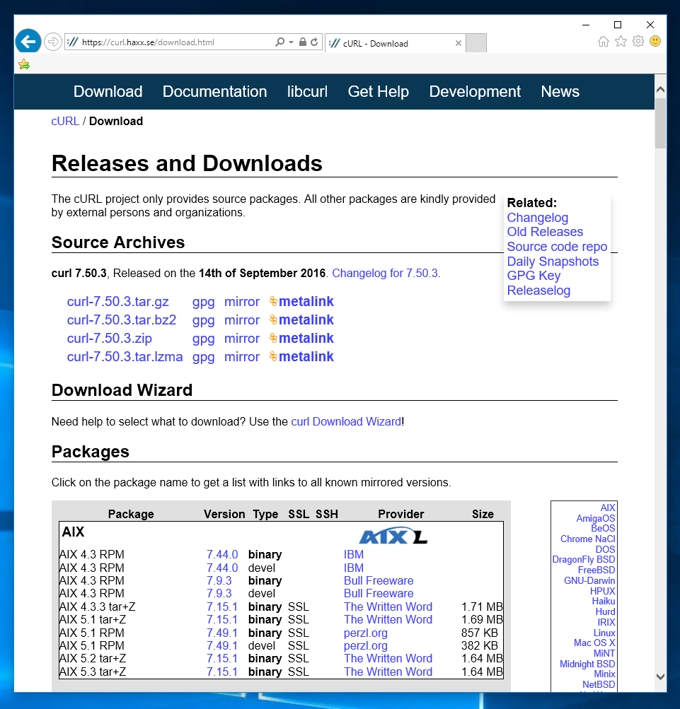Jump to Midnight BSD in platform list
The image size is (680, 709).
point(587,664)
